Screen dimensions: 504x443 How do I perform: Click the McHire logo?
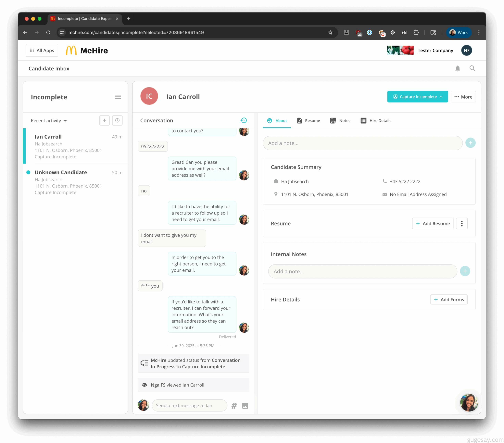click(87, 50)
